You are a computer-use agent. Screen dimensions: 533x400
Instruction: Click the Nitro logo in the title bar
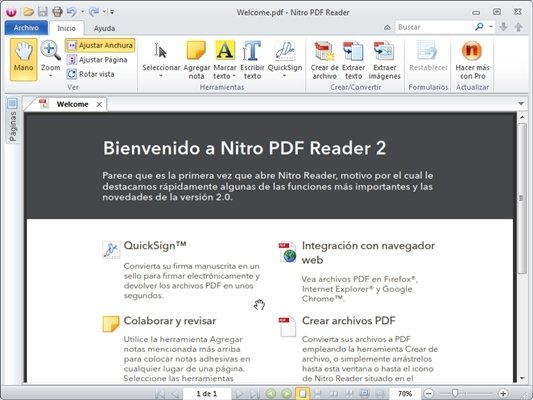pyautogui.click(x=11, y=12)
